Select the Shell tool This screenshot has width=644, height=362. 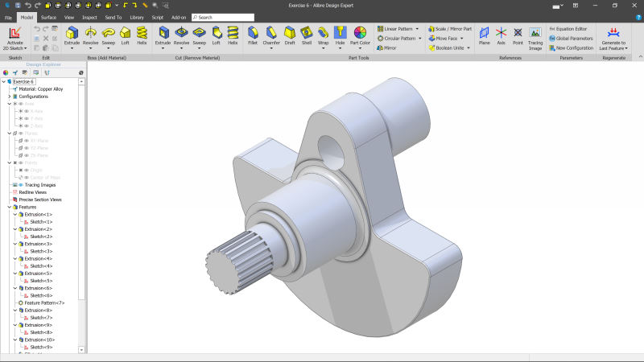point(306,36)
